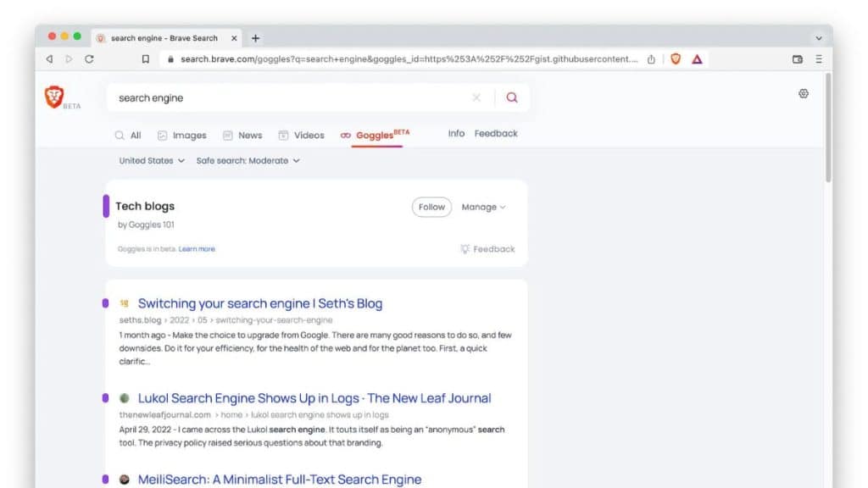Click the Tech blogs title

coord(145,206)
